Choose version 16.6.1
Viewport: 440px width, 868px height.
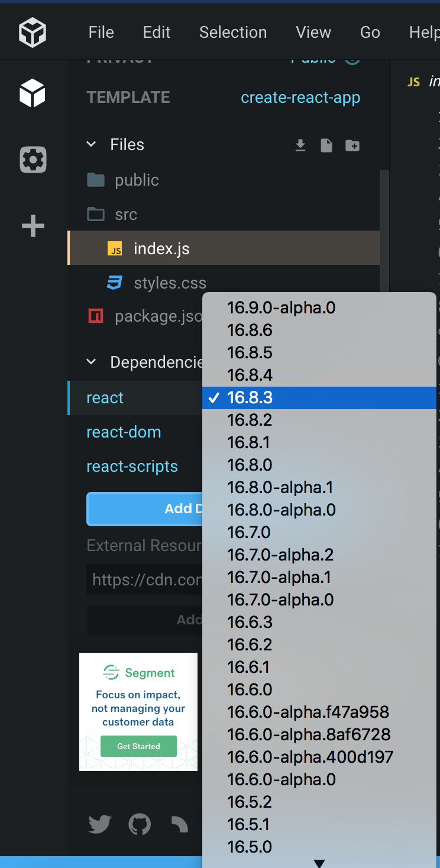[x=319, y=667]
